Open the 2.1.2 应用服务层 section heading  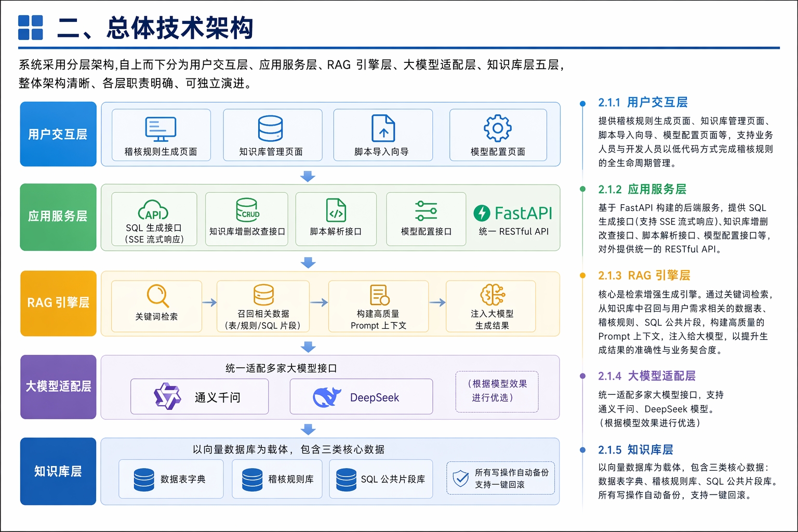coord(642,189)
